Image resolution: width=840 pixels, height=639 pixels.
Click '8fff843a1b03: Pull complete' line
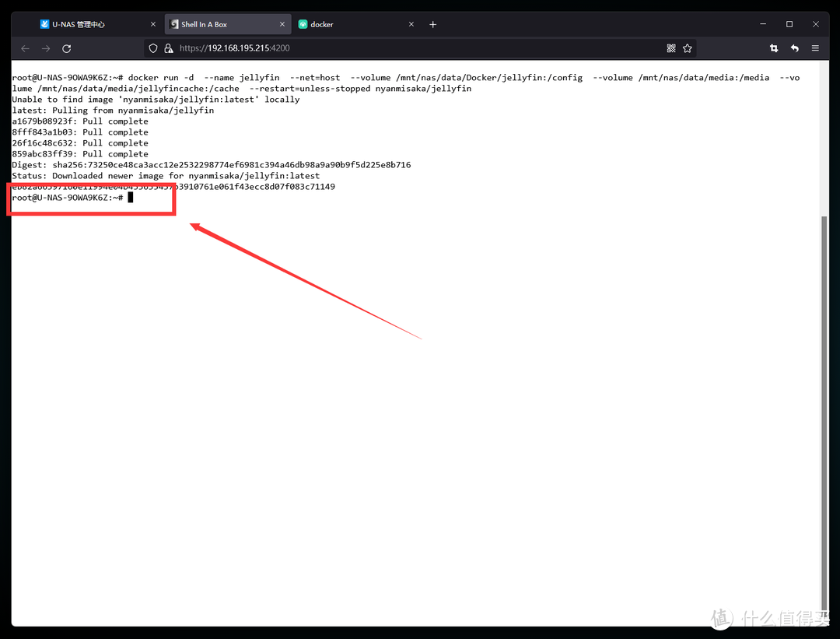(x=80, y=132)
